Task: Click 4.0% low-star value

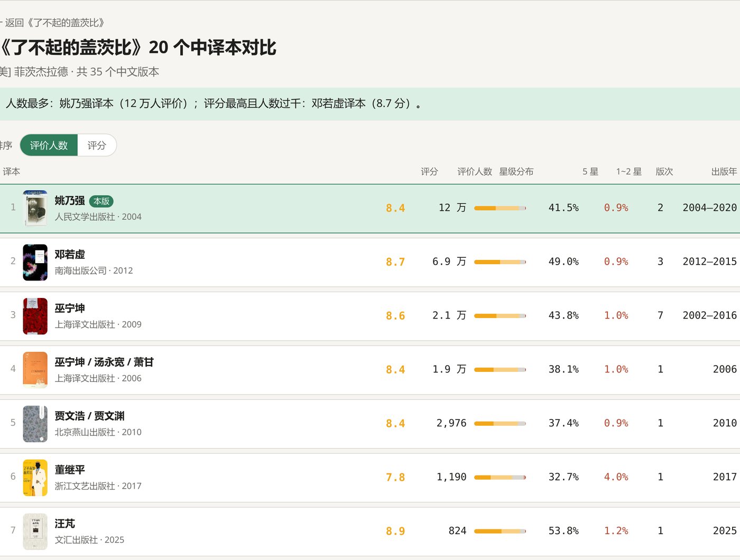Action: click(616, 477)
